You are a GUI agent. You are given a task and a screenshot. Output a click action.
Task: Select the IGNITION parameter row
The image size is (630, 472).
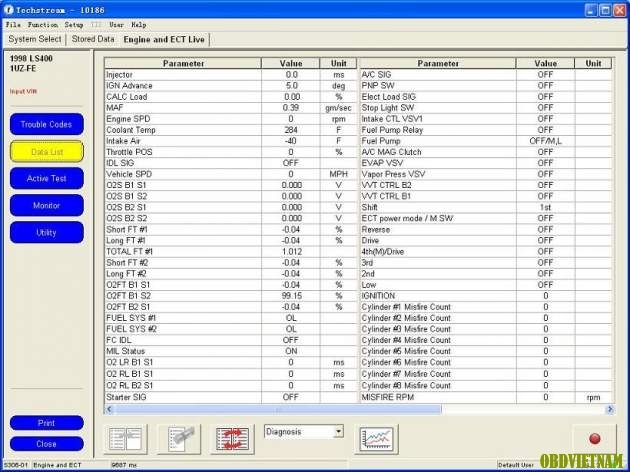(485, 296)
